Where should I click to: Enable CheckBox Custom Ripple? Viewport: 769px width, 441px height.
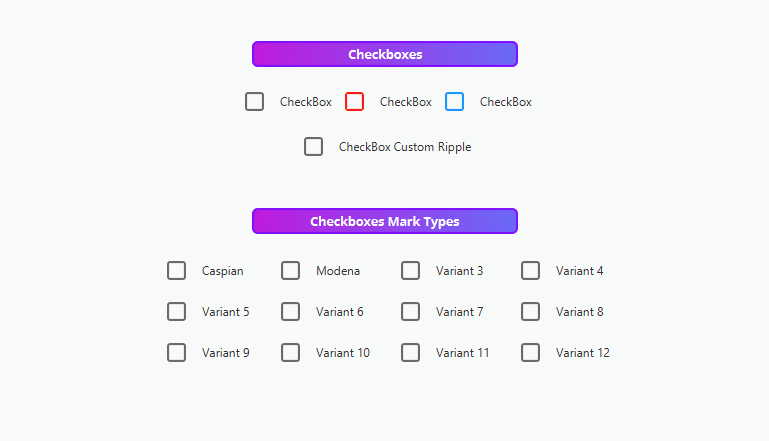[313, 147]
